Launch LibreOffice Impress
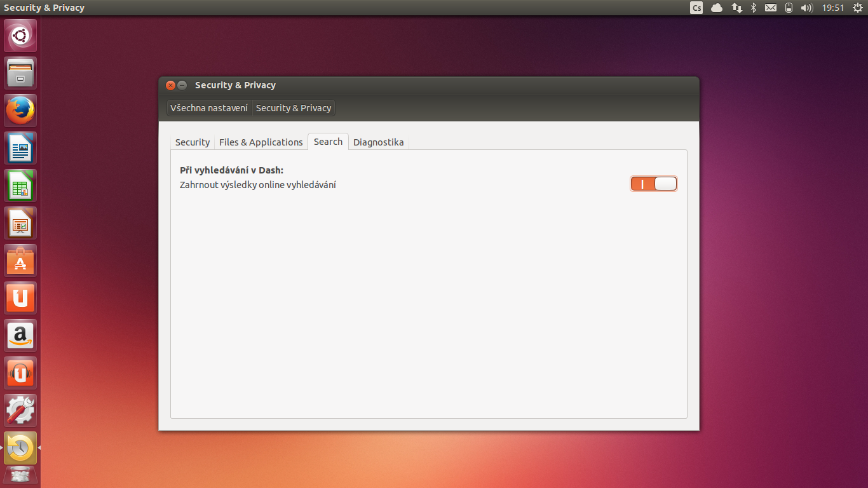The height and width of the screenshot is (488, 868). tap(20, 222)
